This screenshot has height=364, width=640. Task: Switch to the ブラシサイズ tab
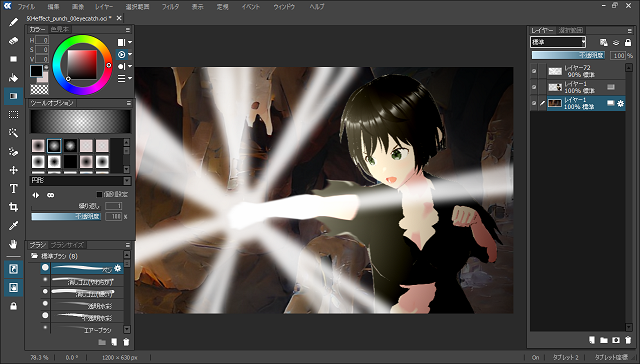coord(67,245)
